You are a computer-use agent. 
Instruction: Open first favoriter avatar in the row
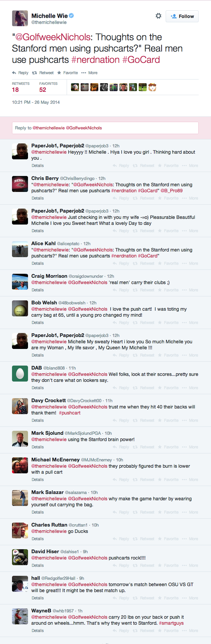(x=75, y=87)
